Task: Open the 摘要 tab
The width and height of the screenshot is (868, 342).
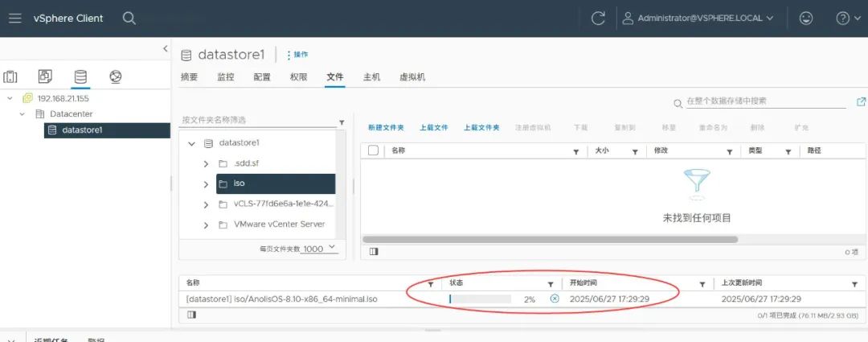Action: click(x=190, y=77)
